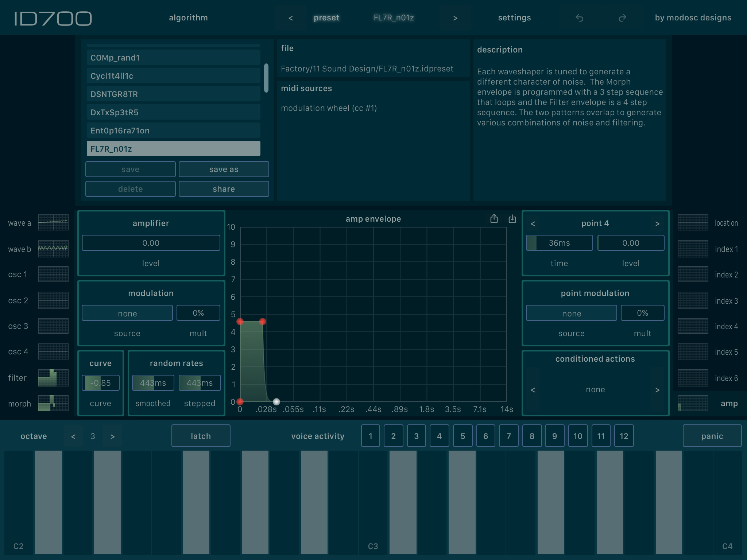Viewport: 747px width, 560px height.
Task: Go to next preset arrow
Action: click(x=455, y=18)
